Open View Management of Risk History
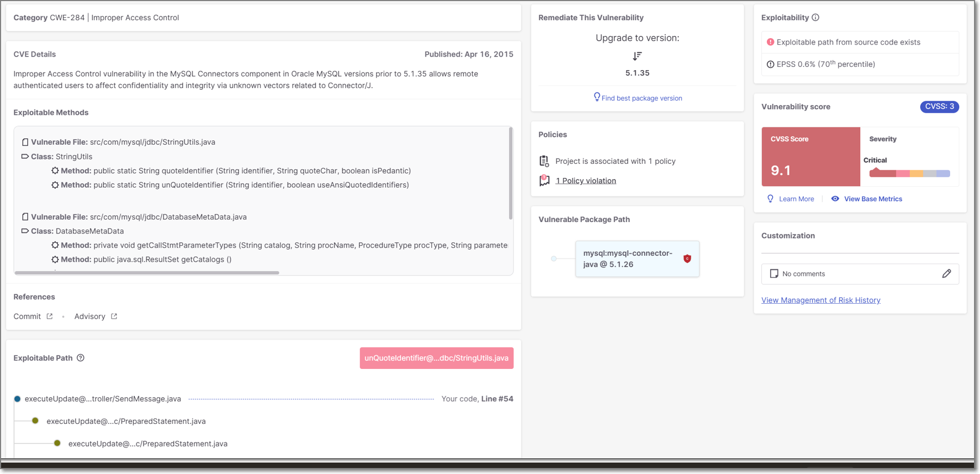Viewport: 980px width, 474px height. [820, 300]
